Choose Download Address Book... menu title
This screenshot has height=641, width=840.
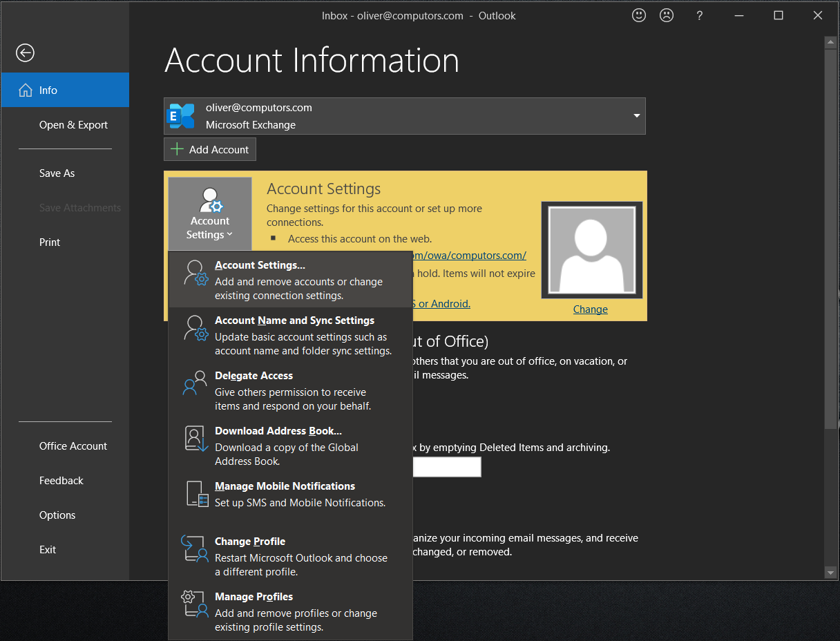(278, 431)
